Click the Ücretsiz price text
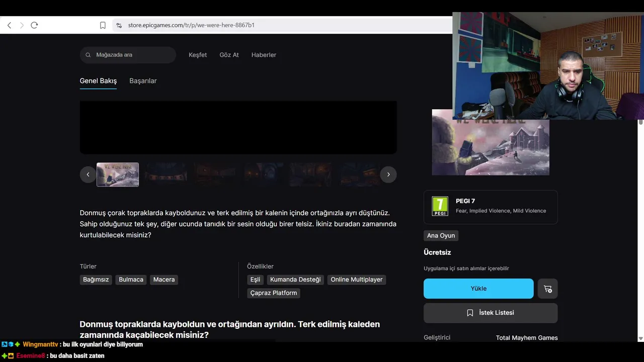 (437, 252)
